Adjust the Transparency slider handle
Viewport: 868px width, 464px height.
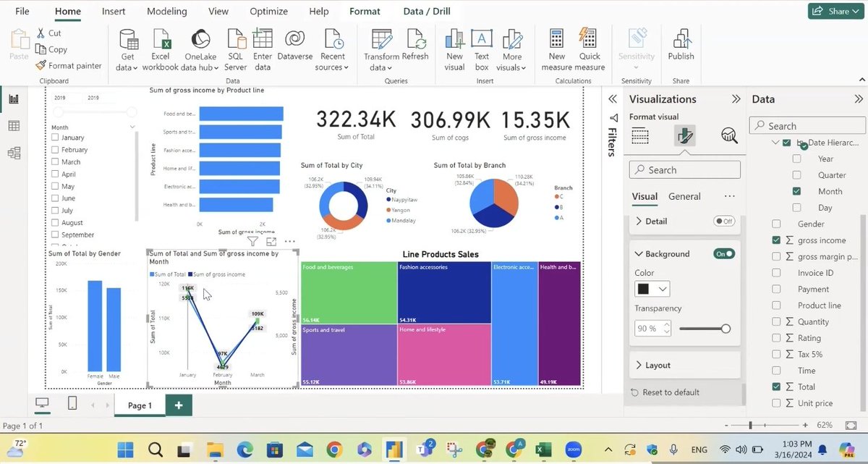point(726,329)
